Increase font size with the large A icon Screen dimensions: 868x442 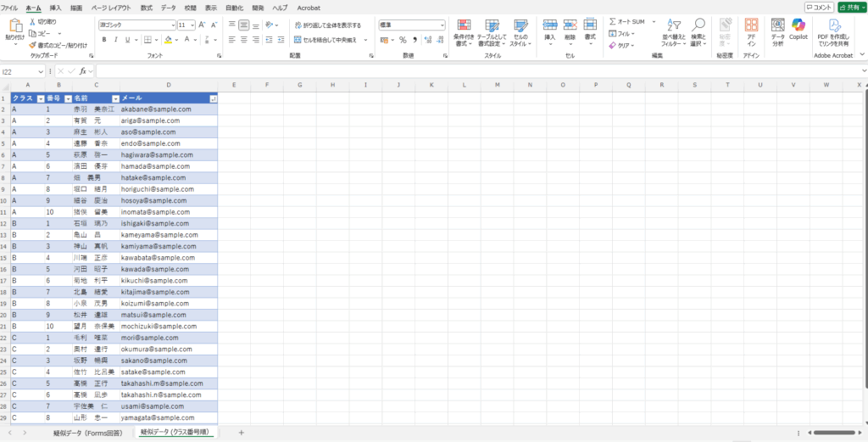(x=202, y=25)
